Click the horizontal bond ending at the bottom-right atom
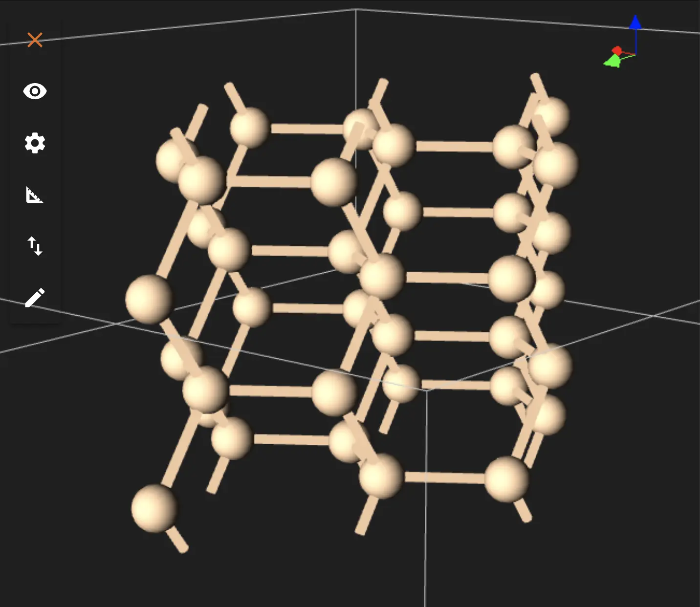 (444, 477)
